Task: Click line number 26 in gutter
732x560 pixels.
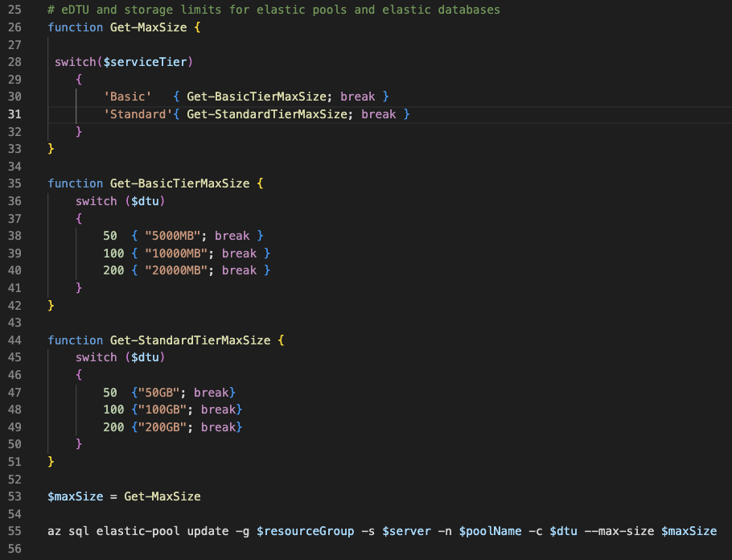Action: pos(14,27)
